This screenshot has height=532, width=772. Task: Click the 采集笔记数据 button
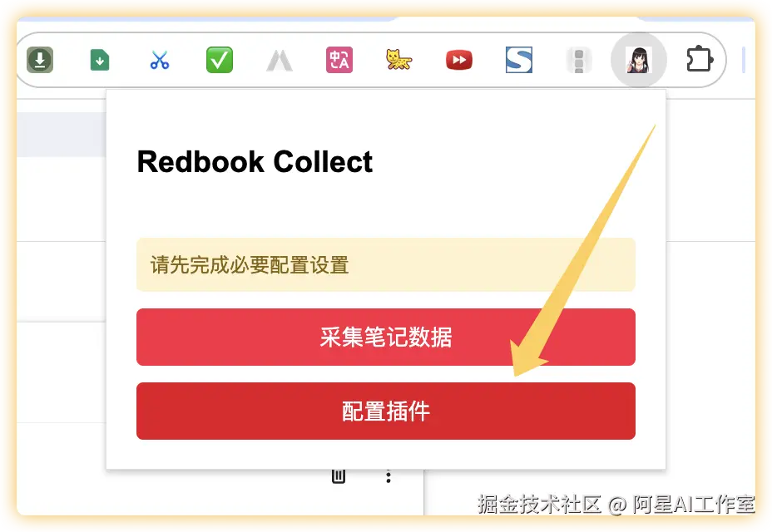386,337
